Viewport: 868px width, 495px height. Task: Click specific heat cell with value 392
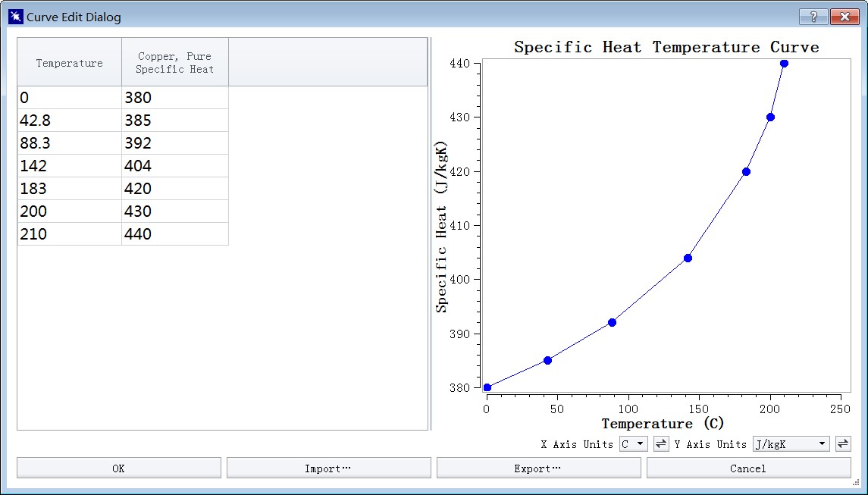[174, 143]
